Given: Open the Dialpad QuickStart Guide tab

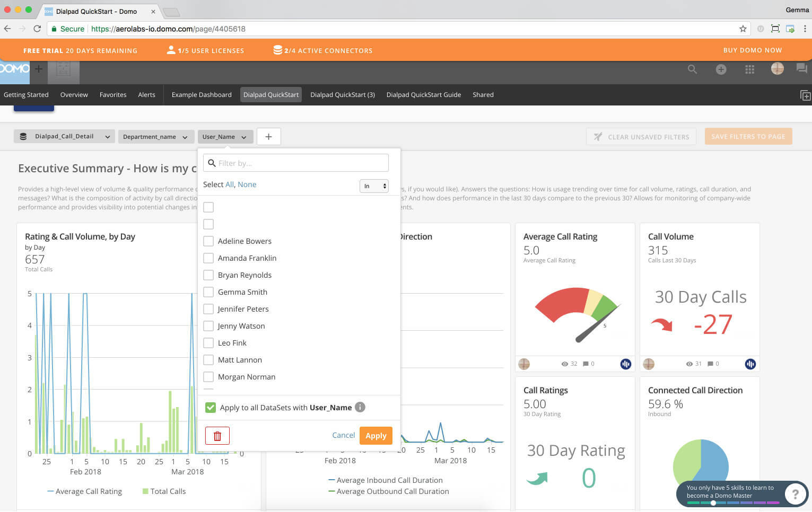Looking at the screenshot, I should 424,95.
